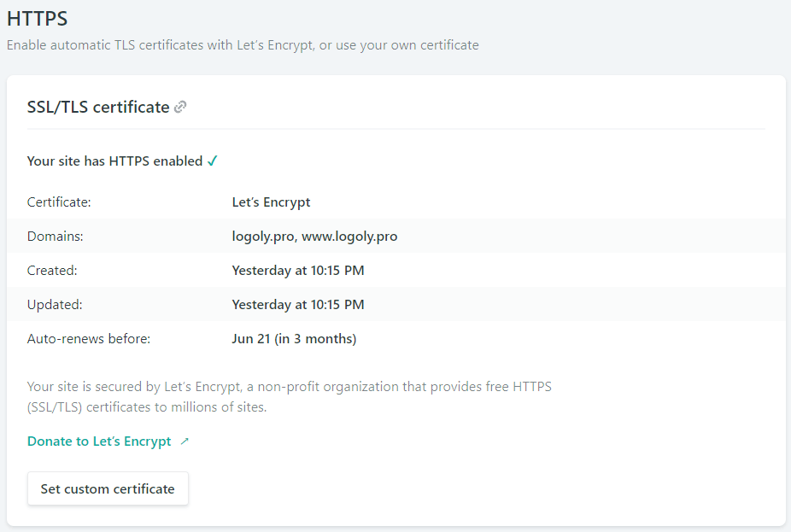The height and width of the screenshot is (532, 791).
Task: Click the HTTPS page heading
Action: click(x=38, y=18)
